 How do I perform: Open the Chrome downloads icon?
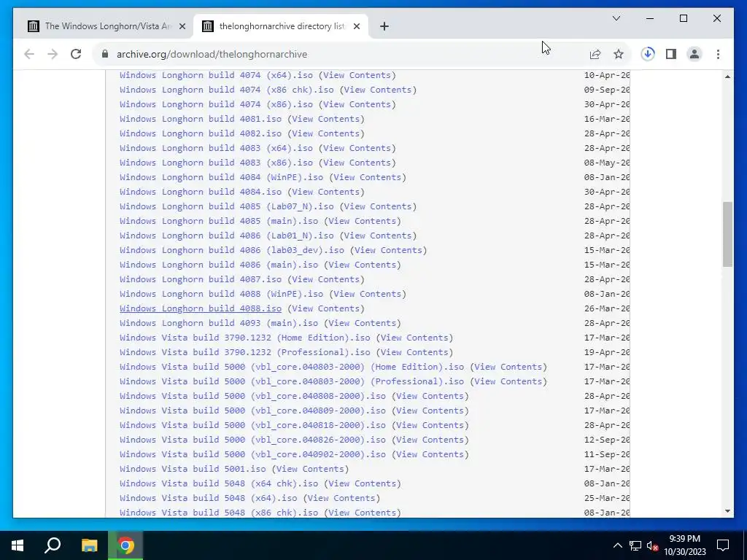click(648, 54)
